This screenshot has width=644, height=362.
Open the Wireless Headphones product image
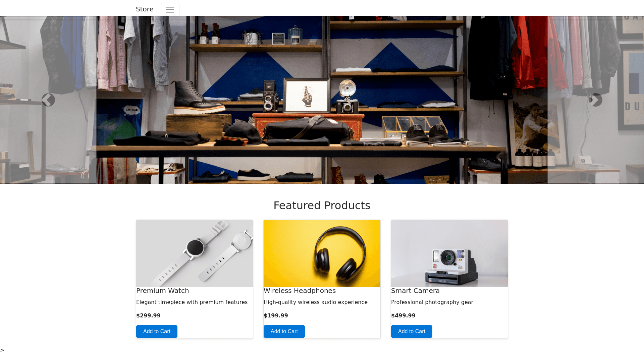322,253
